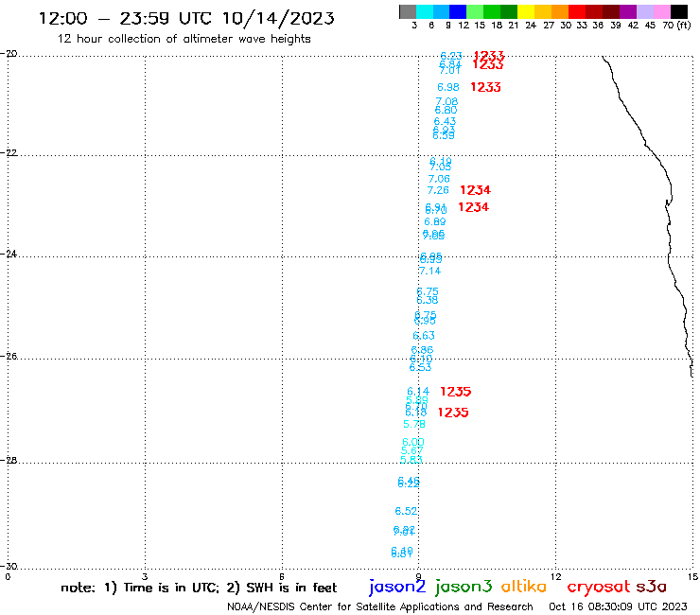Click the cyan 5.78 wave height value

pos(414,424)
